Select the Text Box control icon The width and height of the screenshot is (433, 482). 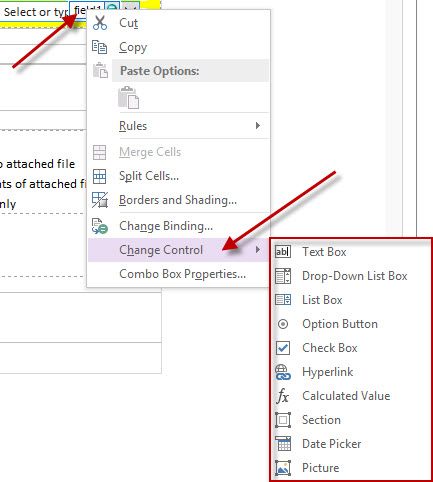283,252
